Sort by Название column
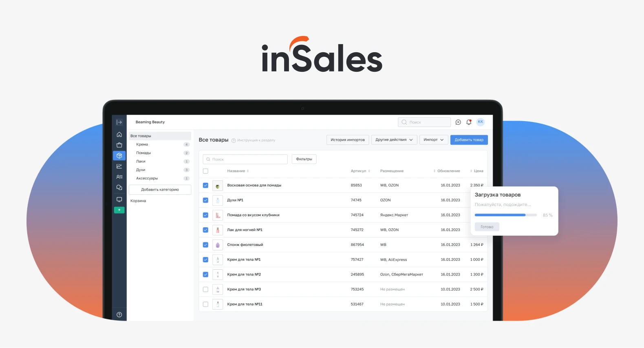This screenshot has width=644, height=348. pyautogui.click(x=238, y=171)
